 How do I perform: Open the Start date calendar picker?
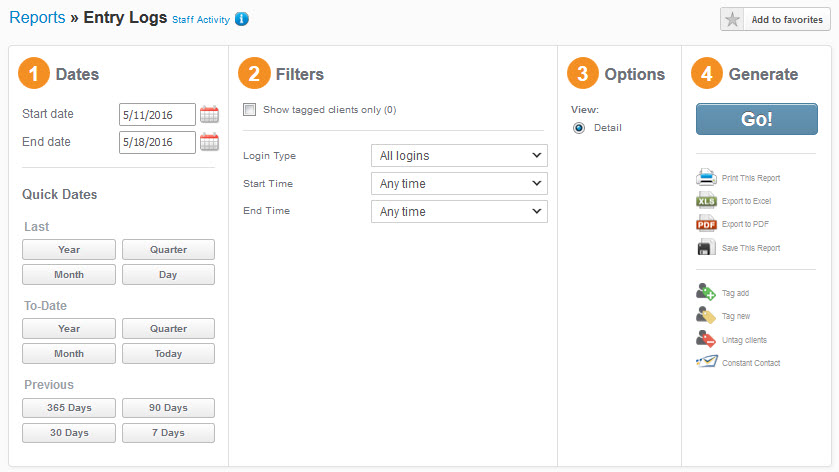tap(209, 114)
